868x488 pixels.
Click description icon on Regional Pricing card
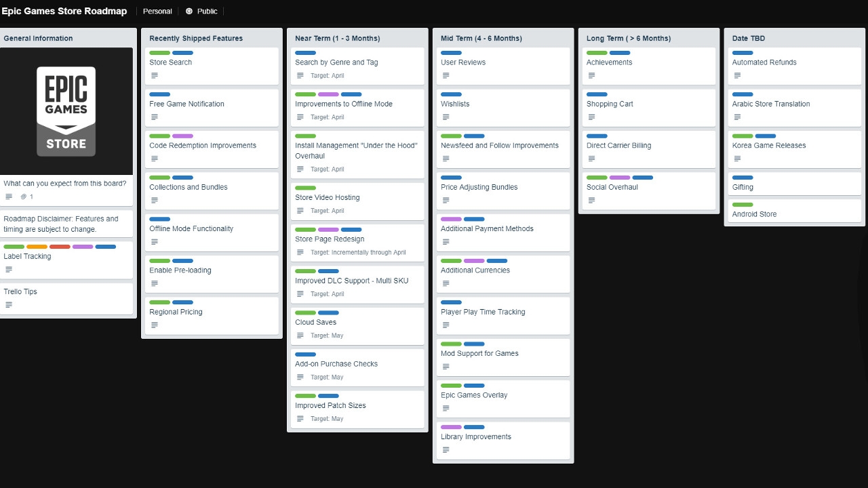pyautogui.click(x=155, y=325)
